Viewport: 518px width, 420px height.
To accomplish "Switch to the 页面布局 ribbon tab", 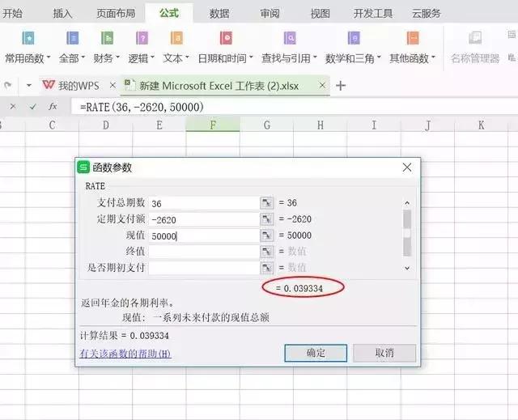I will click(116, 14).
